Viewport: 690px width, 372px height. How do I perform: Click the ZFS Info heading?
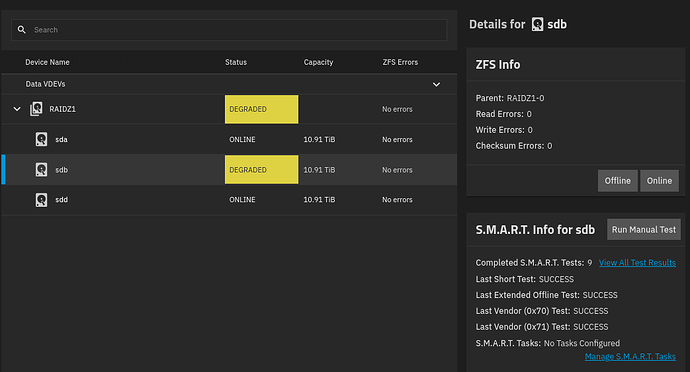(498, 65)
